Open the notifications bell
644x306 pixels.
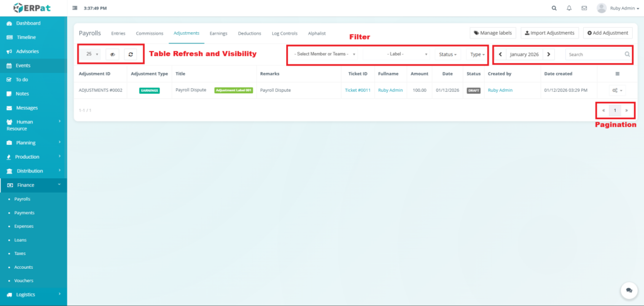pyautogui.click(x=569, y=8)
